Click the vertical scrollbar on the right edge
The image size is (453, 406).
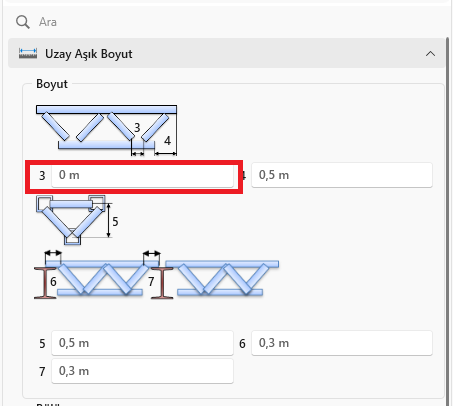pyautogui.click(x=447, y=220)
